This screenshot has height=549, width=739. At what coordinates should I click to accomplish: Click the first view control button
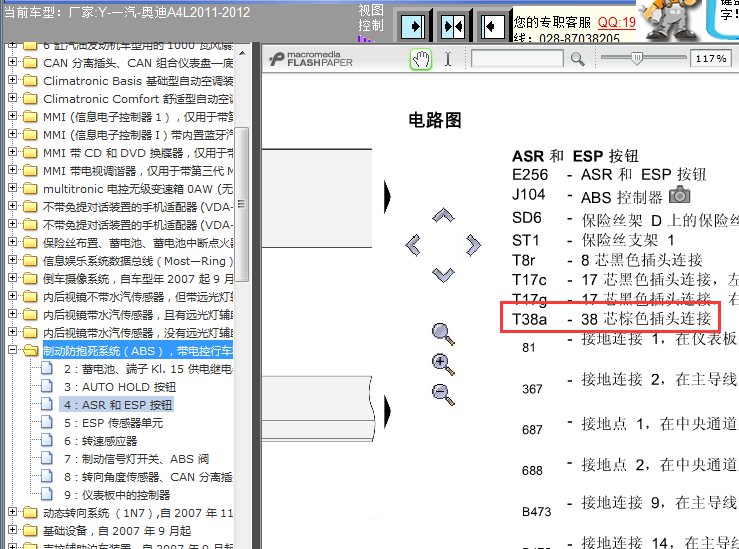(x=413, y=26)
